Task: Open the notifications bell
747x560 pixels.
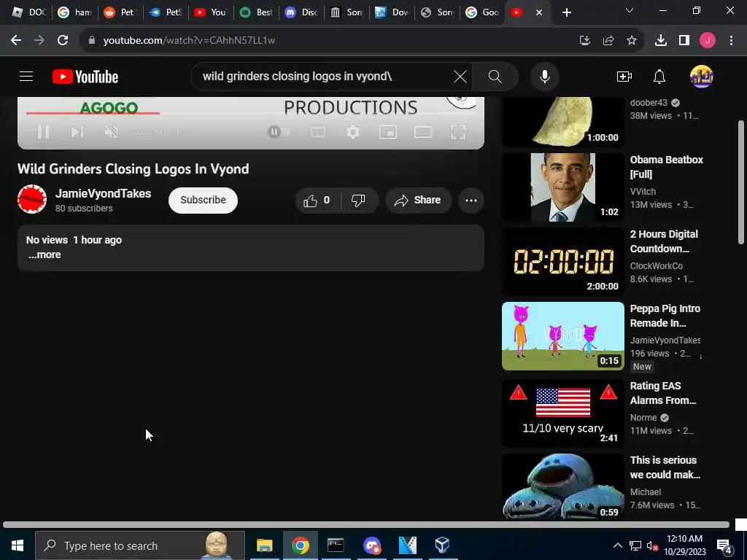Action: (659, 76)
